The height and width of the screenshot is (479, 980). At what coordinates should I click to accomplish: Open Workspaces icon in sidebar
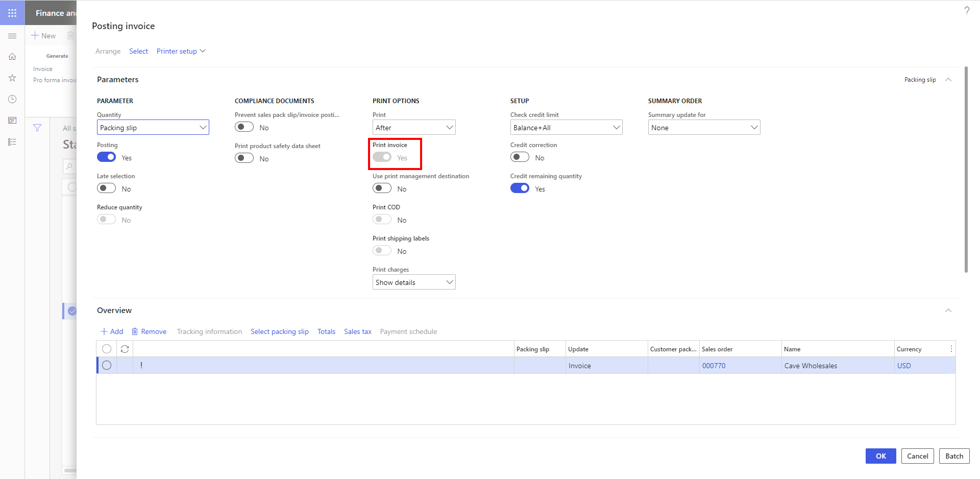tap(12, 121)
